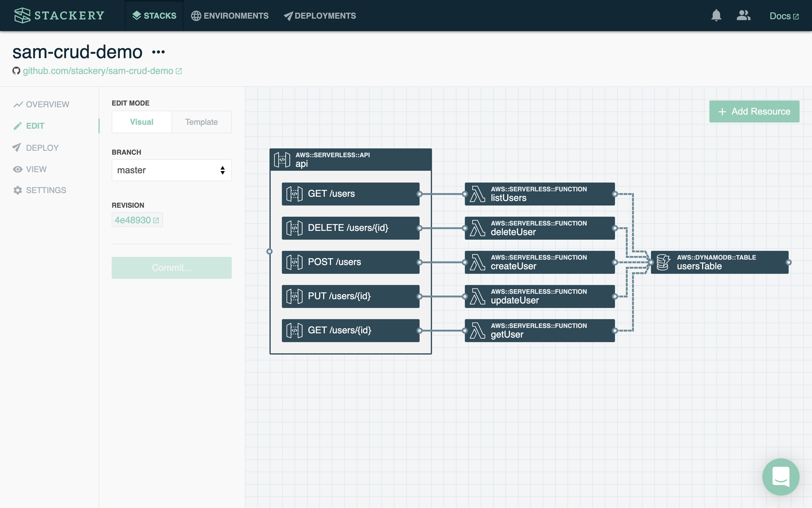Go to Overview in sidebar

[41, 104]
